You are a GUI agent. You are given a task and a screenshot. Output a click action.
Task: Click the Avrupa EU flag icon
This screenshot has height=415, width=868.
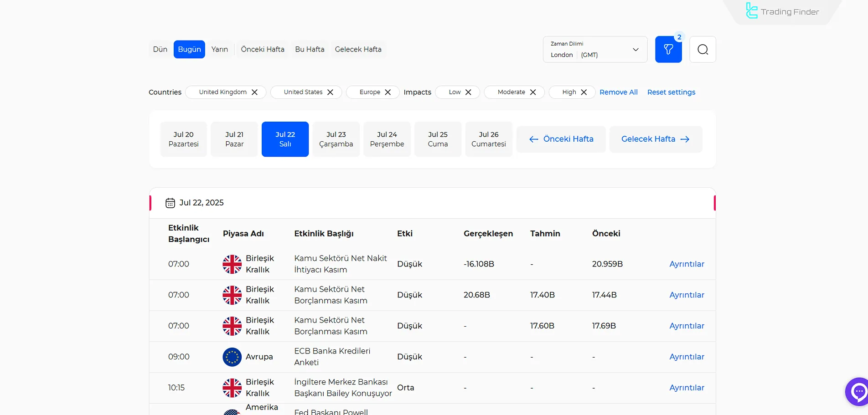[x=232, y=357]
